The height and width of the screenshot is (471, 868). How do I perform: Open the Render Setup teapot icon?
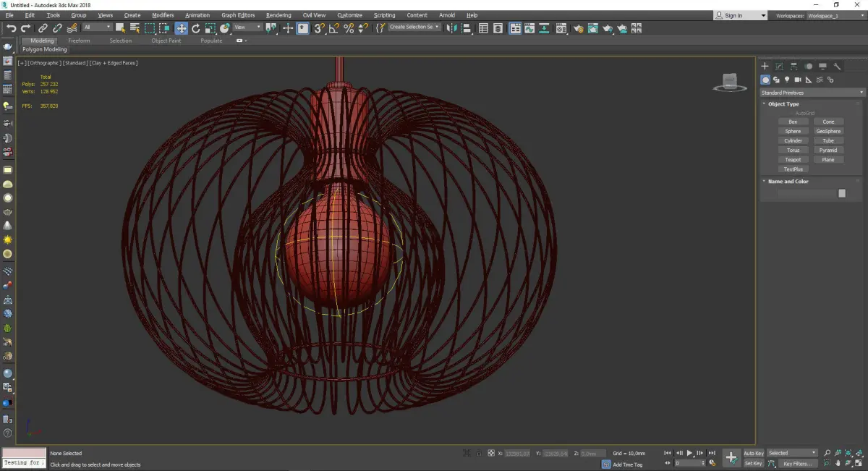click(x=578, y=28)
